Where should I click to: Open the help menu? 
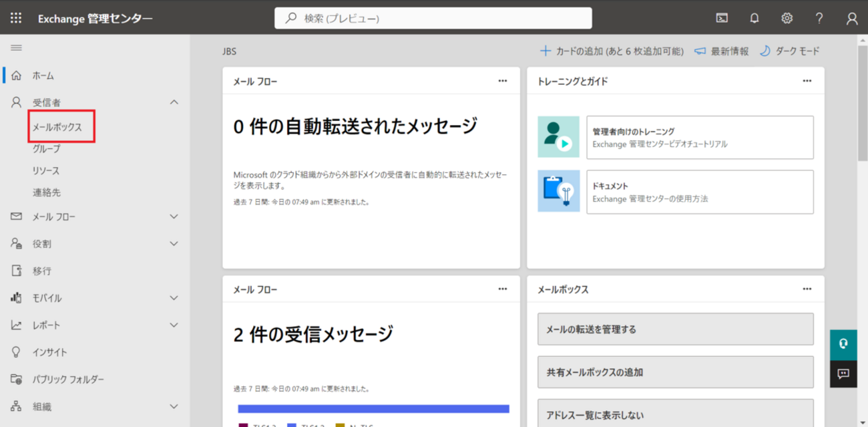tap(819, 18)
